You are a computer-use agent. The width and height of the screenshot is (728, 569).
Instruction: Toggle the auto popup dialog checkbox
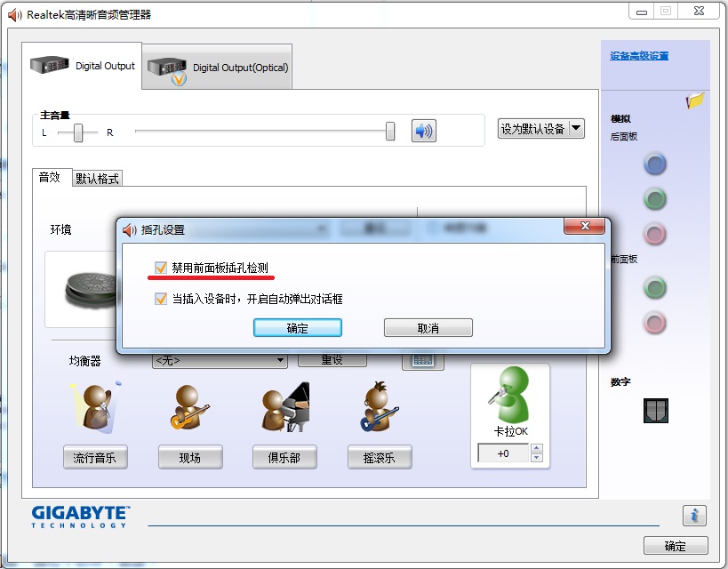(161, 300)
